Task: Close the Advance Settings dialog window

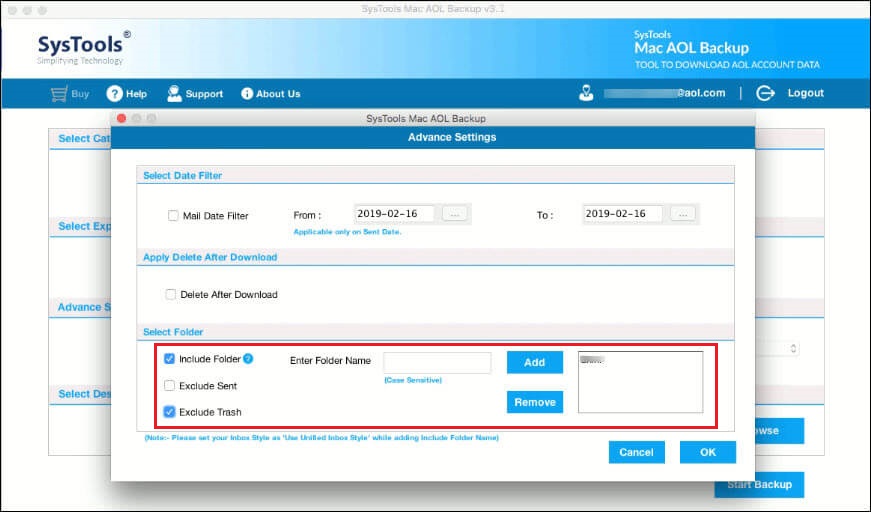Action: coord(122,118)
